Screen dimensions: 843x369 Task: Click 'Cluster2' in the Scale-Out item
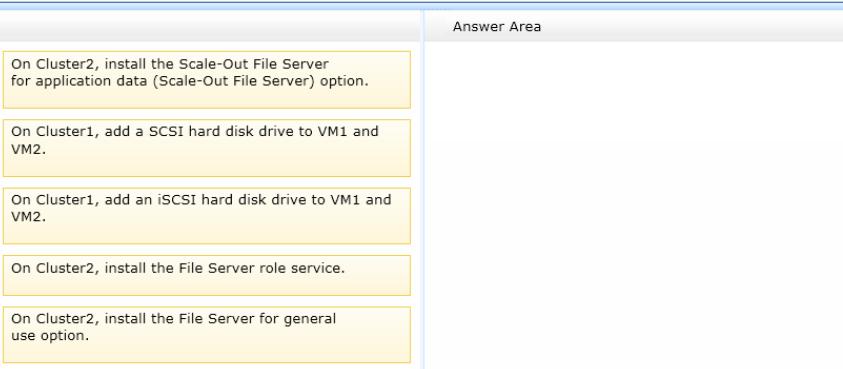coord(67,65)
